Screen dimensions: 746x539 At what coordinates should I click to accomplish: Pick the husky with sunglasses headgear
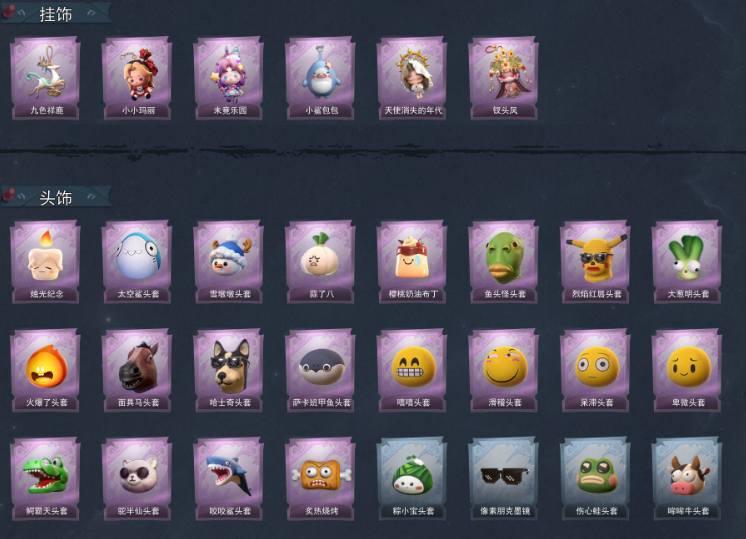pyautogui.click(x=229, y=370)
